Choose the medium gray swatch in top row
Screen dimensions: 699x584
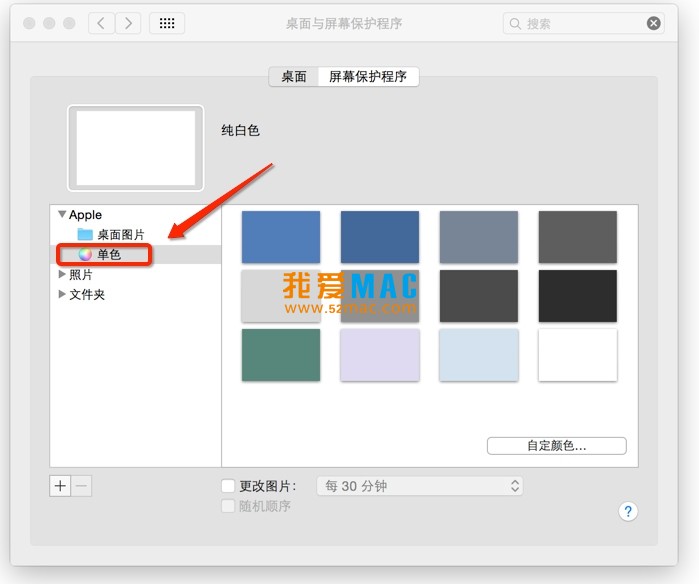coord(578,237)
